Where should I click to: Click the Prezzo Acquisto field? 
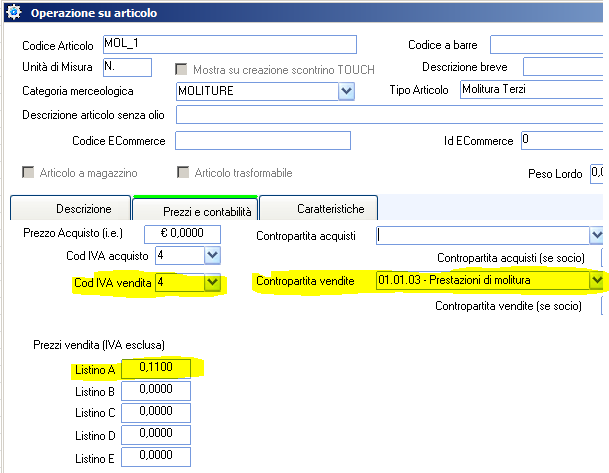tap(190, 234)
